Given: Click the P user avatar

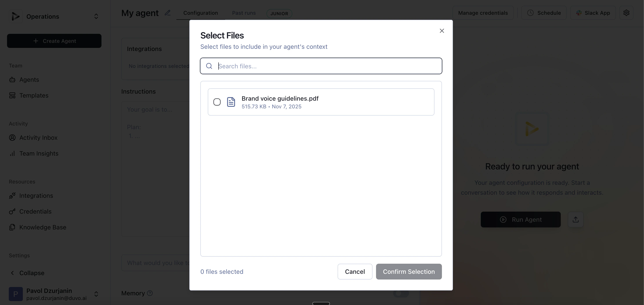Looking at the screenshot, I should click(16, 294).
